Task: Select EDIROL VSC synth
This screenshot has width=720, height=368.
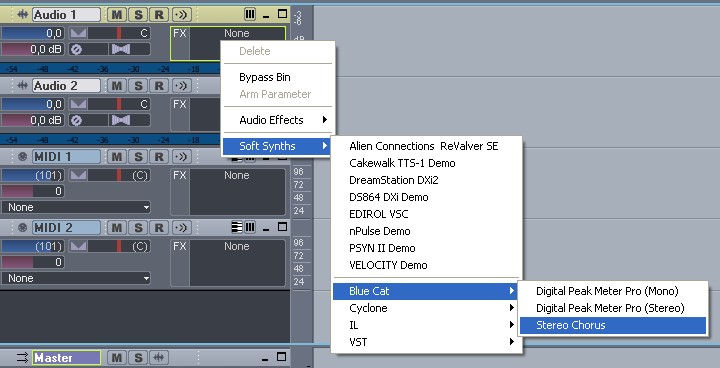Action: [426, 214]
